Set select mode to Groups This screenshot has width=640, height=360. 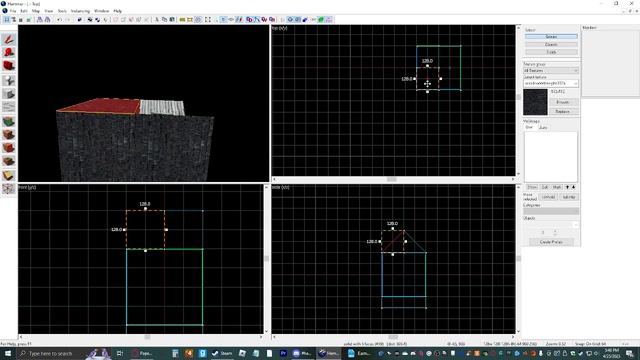coord(551,37)
